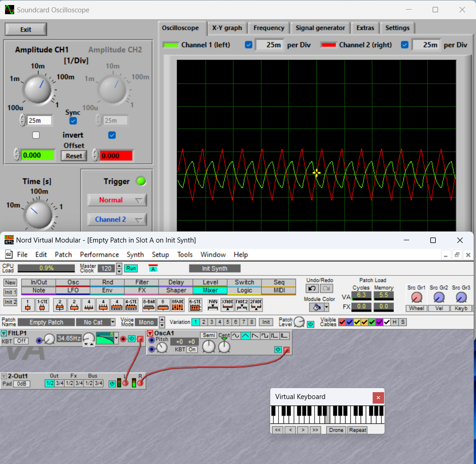Click the 2-Out1 R input connector

coord(140,383)
